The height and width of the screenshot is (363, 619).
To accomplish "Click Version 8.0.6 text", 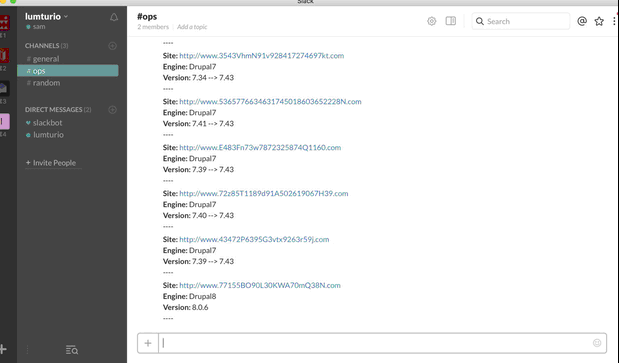I will [186, 307].
